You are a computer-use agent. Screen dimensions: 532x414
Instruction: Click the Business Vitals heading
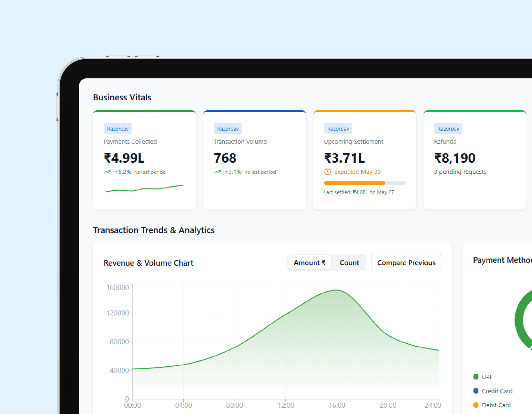(x=122, y=97)
